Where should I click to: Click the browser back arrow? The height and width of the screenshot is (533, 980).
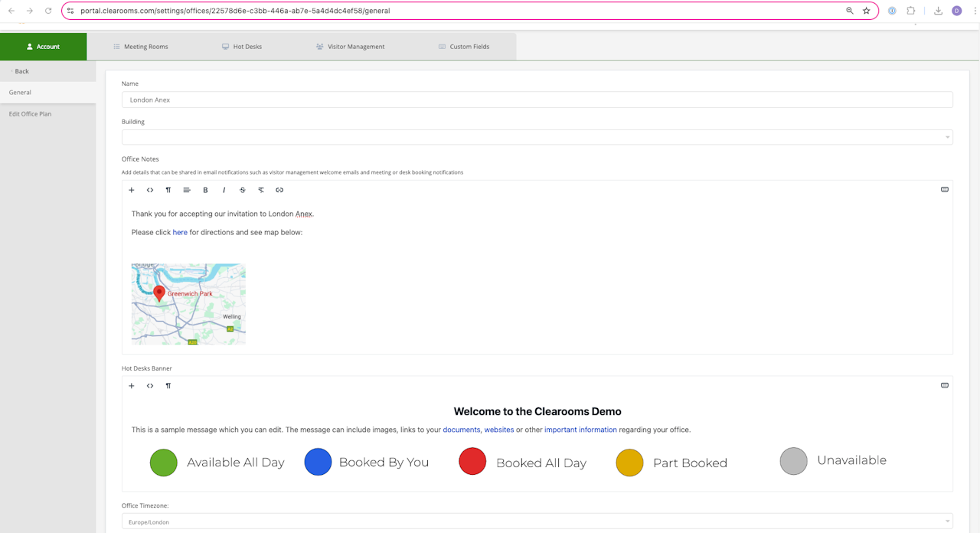(x=11, y=11)
